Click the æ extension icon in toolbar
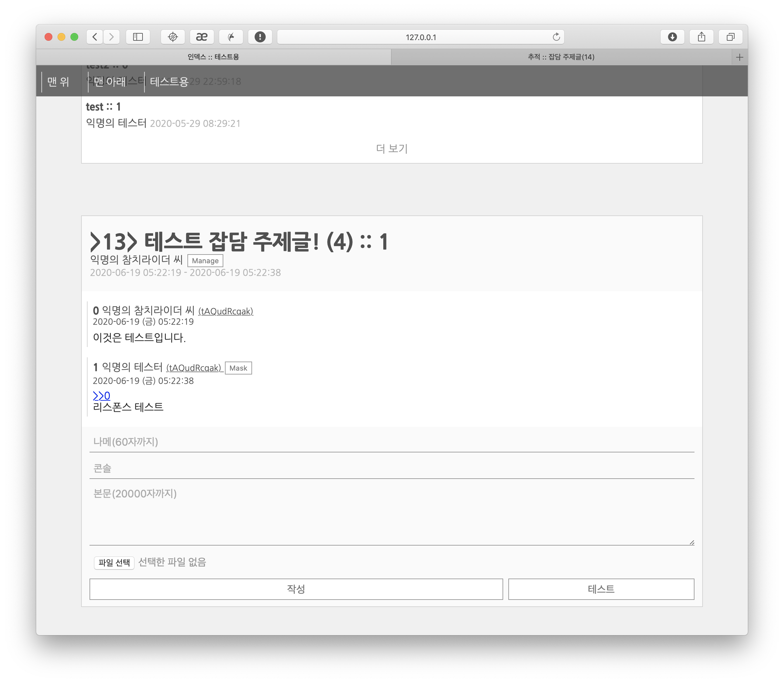This screenshot has height=683, width=784. (202, 37)
